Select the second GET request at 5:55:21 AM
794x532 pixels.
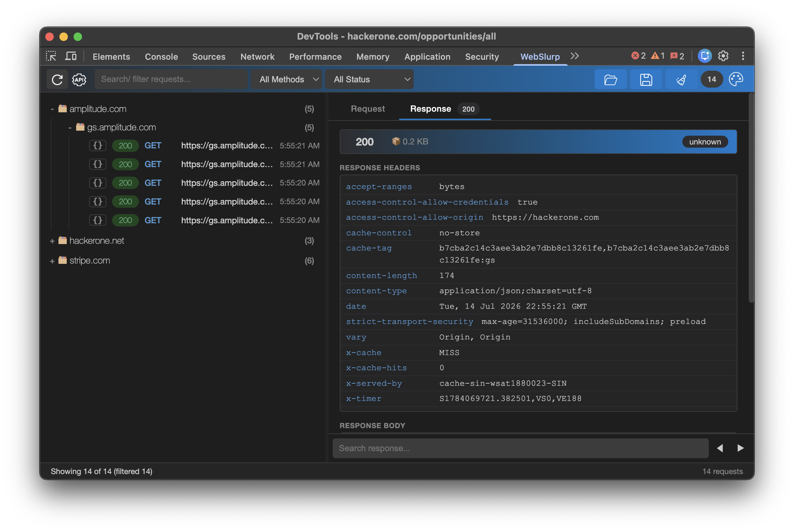(204, 164)
